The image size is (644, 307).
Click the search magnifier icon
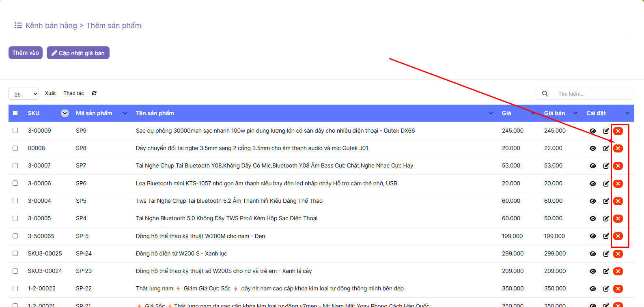(x=545, y=94)
